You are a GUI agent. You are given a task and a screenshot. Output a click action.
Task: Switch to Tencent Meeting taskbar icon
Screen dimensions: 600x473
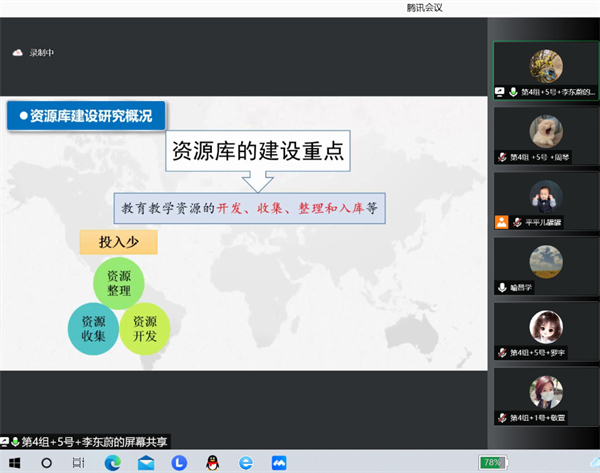[x=279, y=463]
